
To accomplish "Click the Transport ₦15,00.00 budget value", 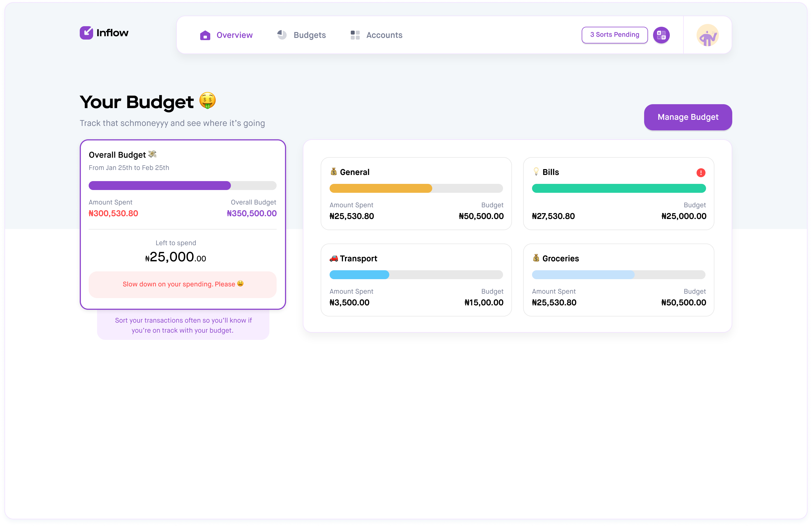I will tap(484, 303).
